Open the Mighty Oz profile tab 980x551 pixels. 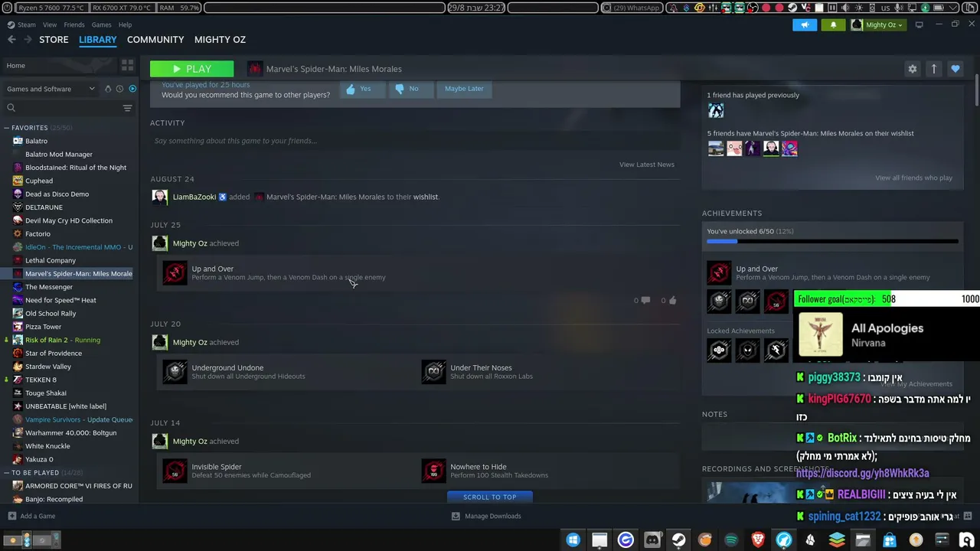220,40
